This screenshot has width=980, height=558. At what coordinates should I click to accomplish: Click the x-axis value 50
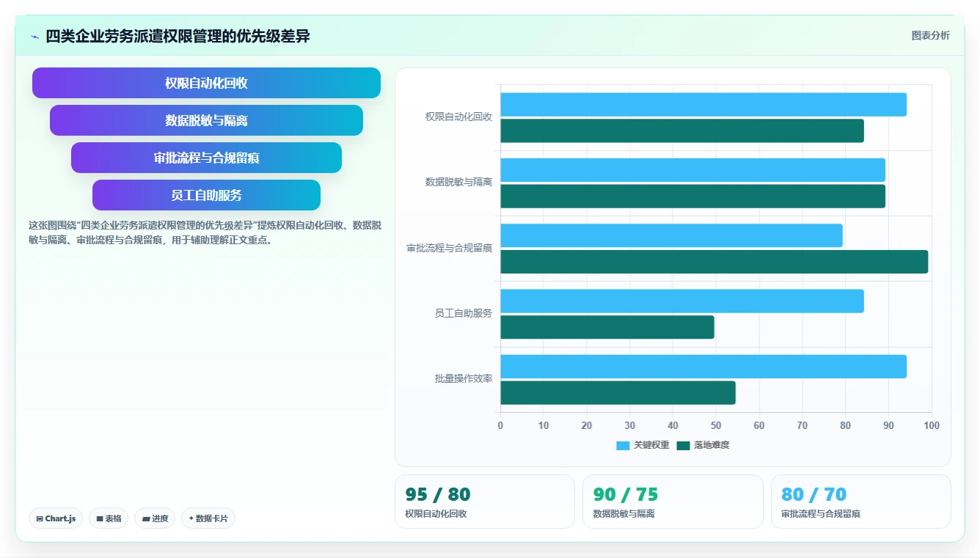click(716, 425)
